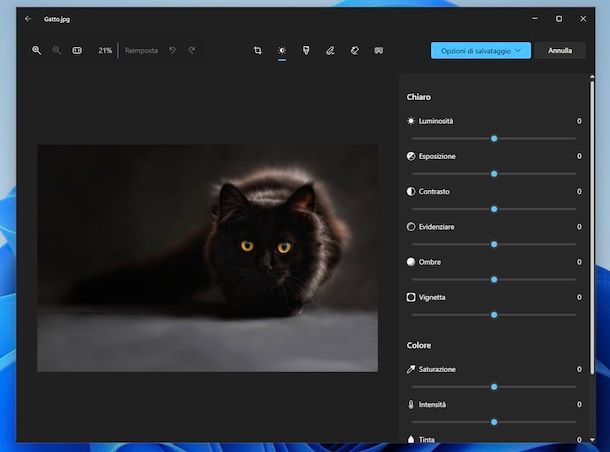
Task: Click the Vignetta square icon
Action: coord(411,297)
